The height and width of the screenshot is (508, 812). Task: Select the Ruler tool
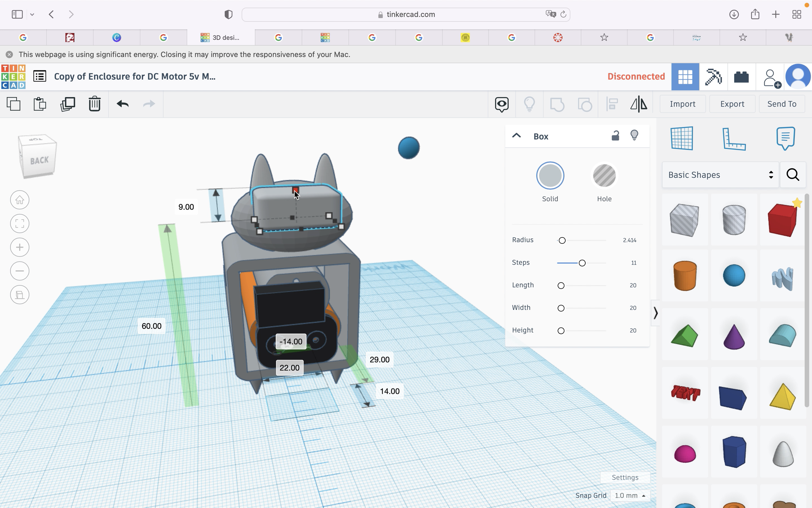734,139
